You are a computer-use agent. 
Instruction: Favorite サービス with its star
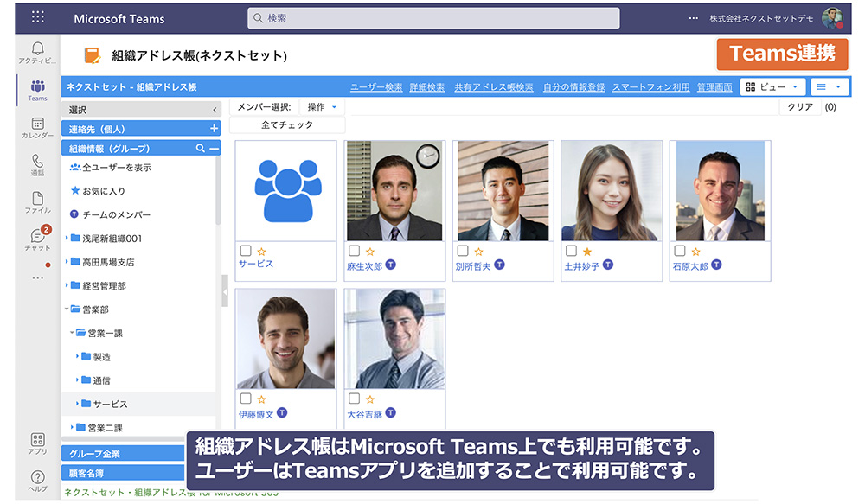tap(261, 252)
